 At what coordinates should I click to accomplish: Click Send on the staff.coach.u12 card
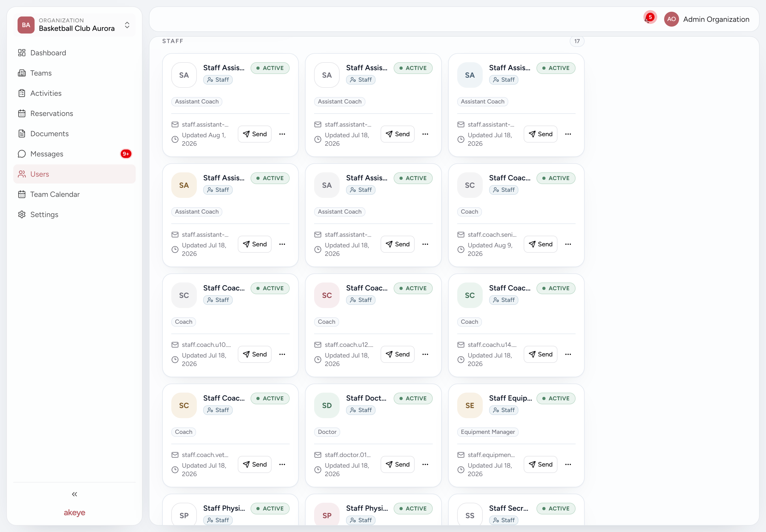click(397, 354)
